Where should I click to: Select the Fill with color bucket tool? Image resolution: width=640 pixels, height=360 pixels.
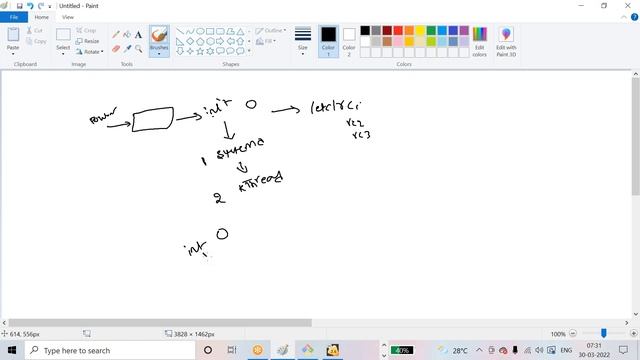click(x=127, y=35)
